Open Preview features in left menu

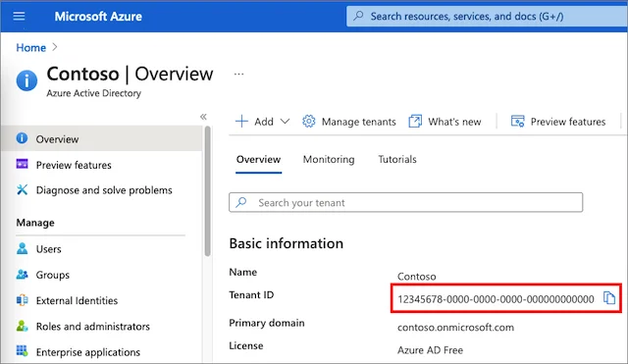click(74, 165)
